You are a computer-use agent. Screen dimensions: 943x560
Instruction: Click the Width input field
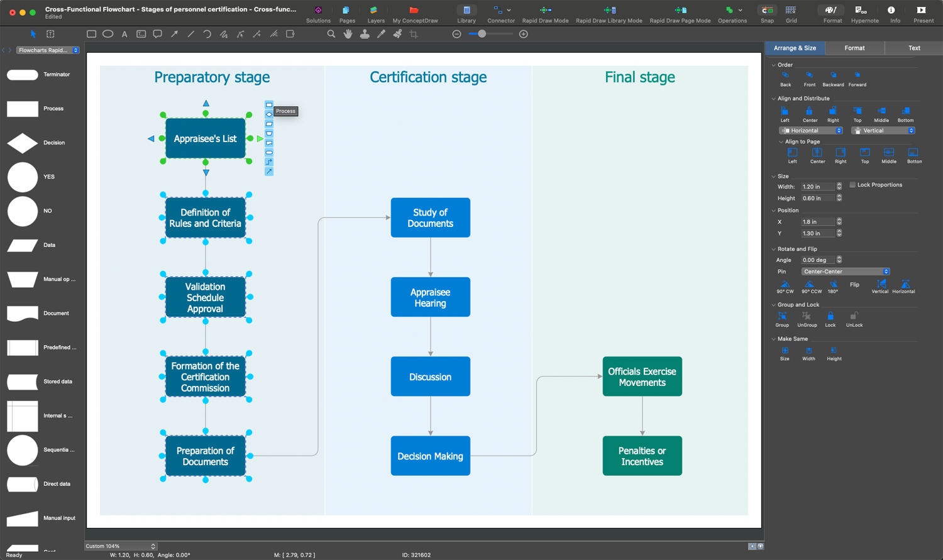click(817, 187)
